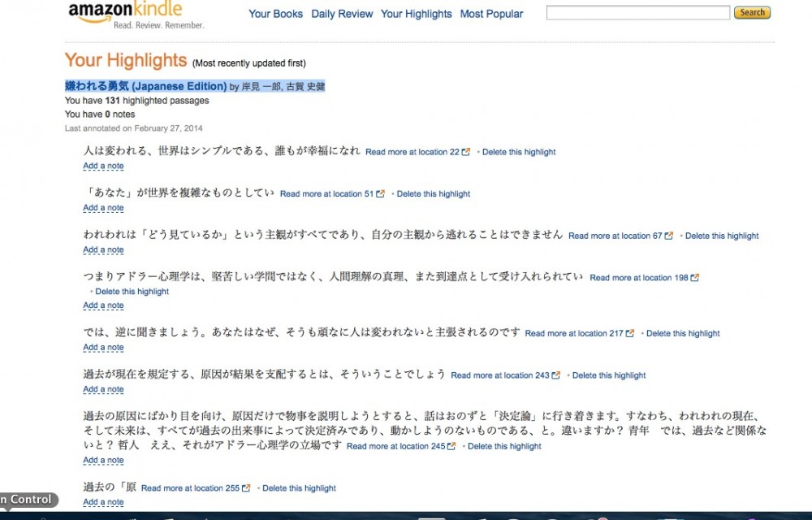Screen dimensions: 812x520
Task: Click highlight text 「あなた」が世界を複雑なものとしてい
Action: click(x=179, y=193)
